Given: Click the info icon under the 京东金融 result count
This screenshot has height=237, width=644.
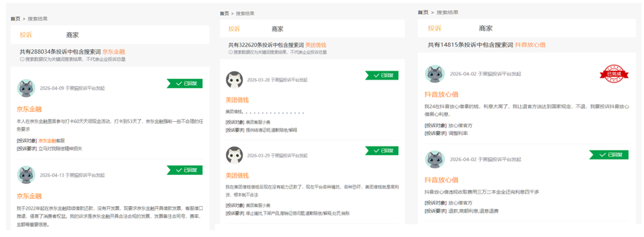Looking at the screenshot, I should (22, 59).
